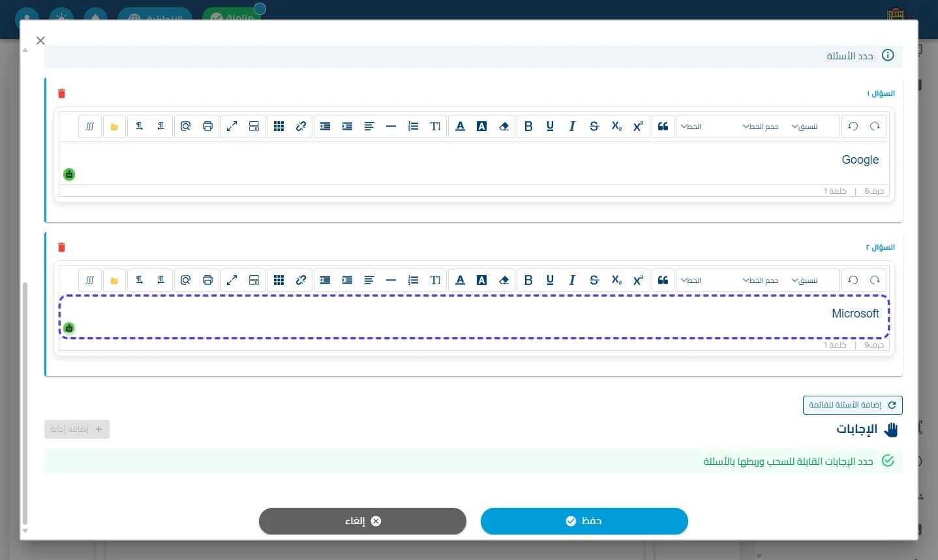Toggle italic in Google question toolbar
Viewport: 938px width, 560px height.
pos(572,126)
